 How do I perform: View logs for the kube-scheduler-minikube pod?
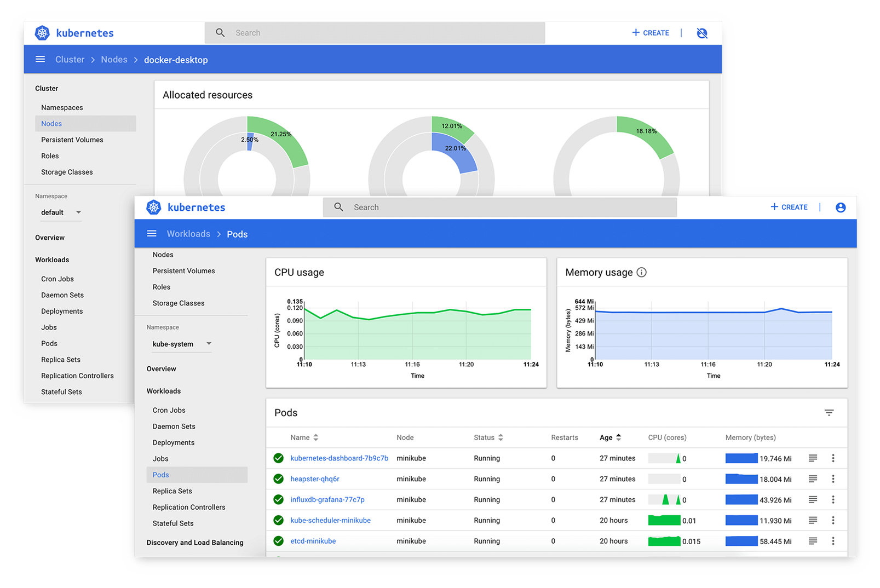813,520
